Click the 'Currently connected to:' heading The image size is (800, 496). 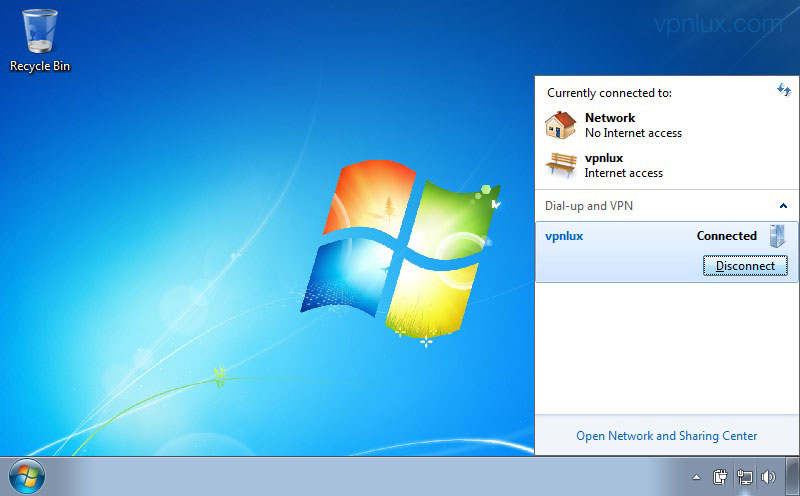609,93
